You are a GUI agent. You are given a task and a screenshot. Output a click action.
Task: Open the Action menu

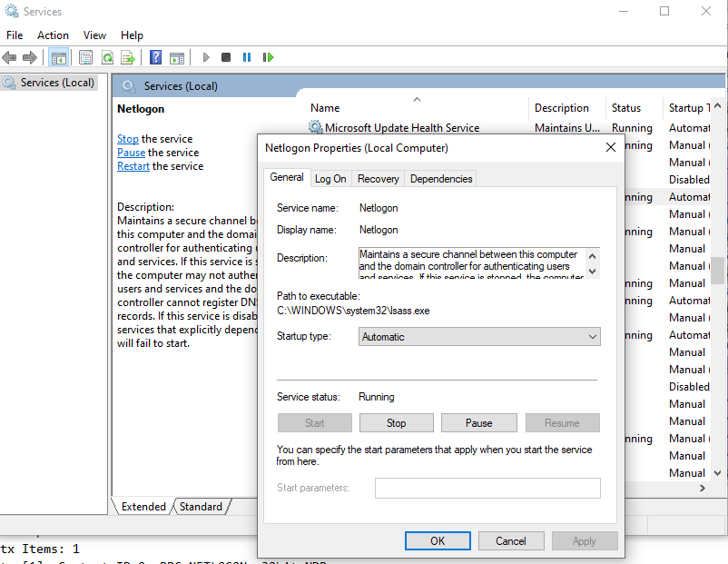tap(53, 35)
